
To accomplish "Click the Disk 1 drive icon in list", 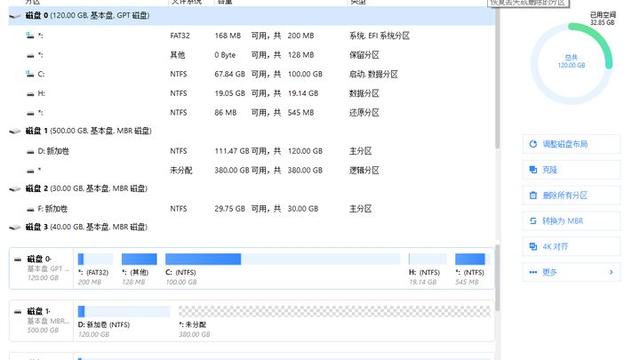I will (15, 131).
